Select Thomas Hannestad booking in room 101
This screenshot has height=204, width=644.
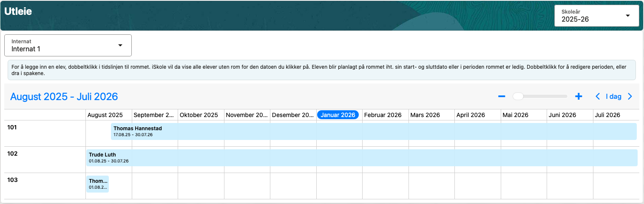pyautogui.click(x=373, y=131)
